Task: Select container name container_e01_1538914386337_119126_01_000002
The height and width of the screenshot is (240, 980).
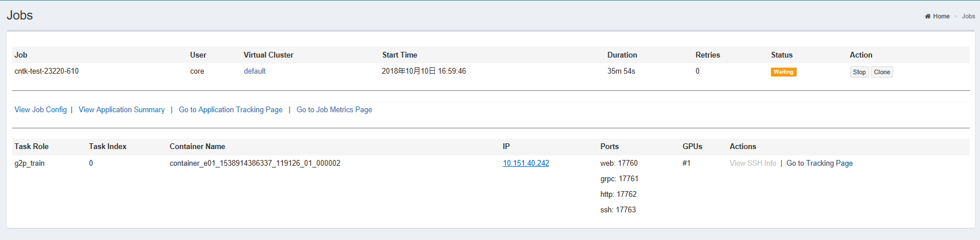Action: coord(255,163)
